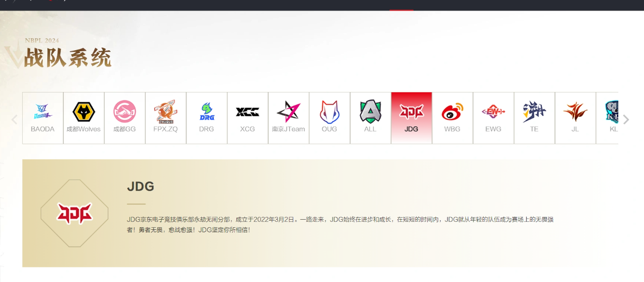Show previous teams with left arrow

coord(14,119)
